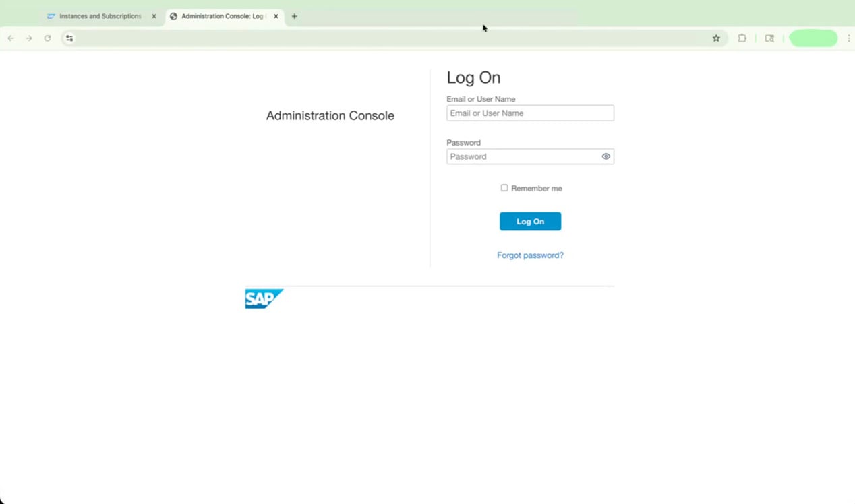Open the Forgot password? link
The image size is (855, 504).
click(530, 255)
